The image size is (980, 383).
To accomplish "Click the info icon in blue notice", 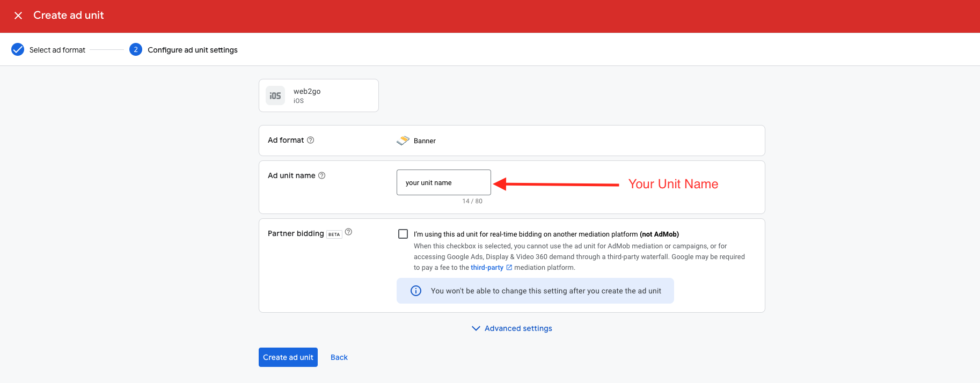I will (x=416, y=291).
